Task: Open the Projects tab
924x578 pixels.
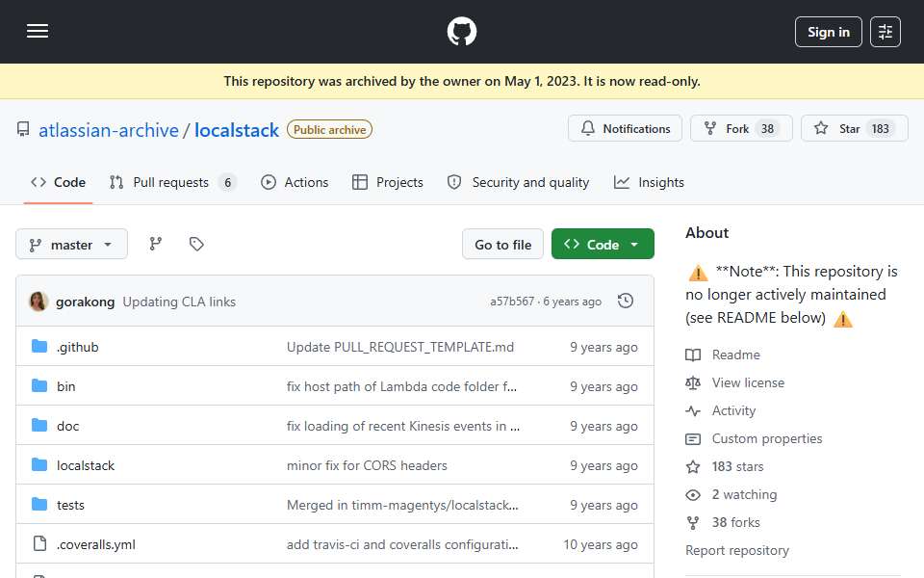Action: (x=388, y=182)
